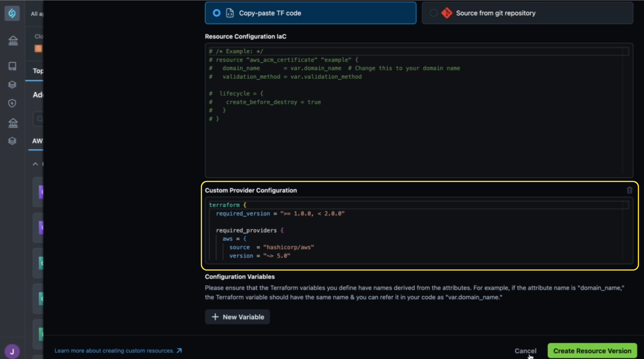Click the TF code file icon
The image size is (644, 359).
click(x=230, y=13)
